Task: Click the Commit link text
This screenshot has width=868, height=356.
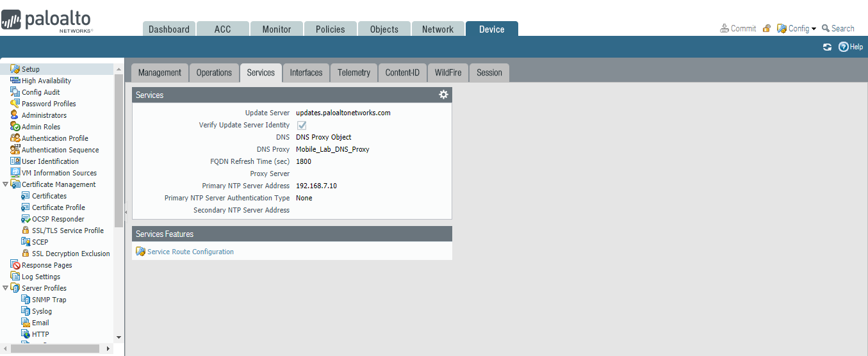Action: [x=744, y=28]
